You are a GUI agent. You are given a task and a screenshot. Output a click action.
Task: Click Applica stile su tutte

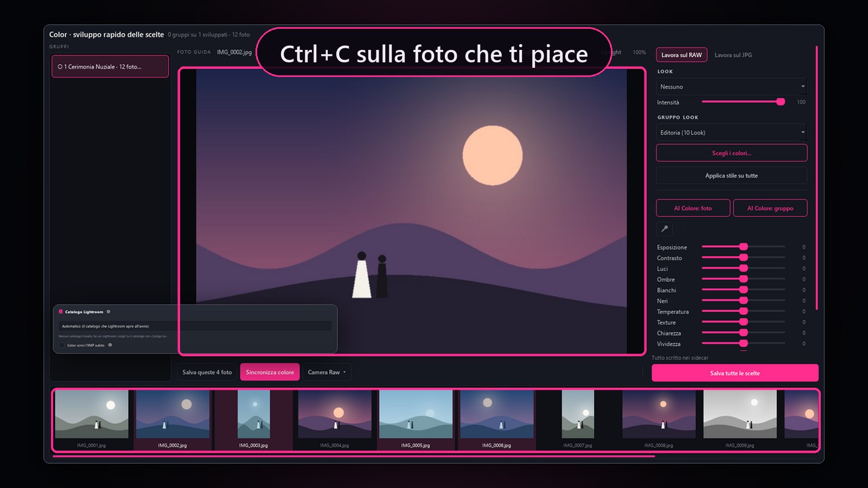click(731, 176)
